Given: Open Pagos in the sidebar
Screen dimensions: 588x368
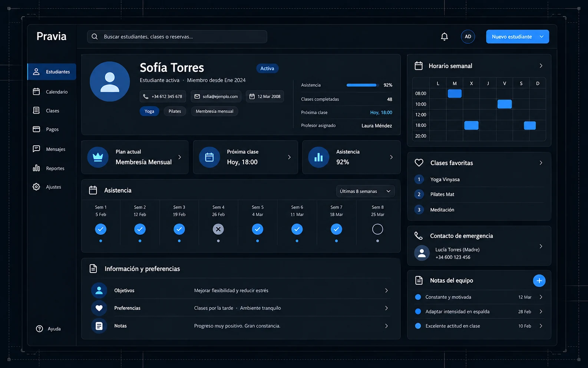Looking at the screenshot, I should 52,129.
